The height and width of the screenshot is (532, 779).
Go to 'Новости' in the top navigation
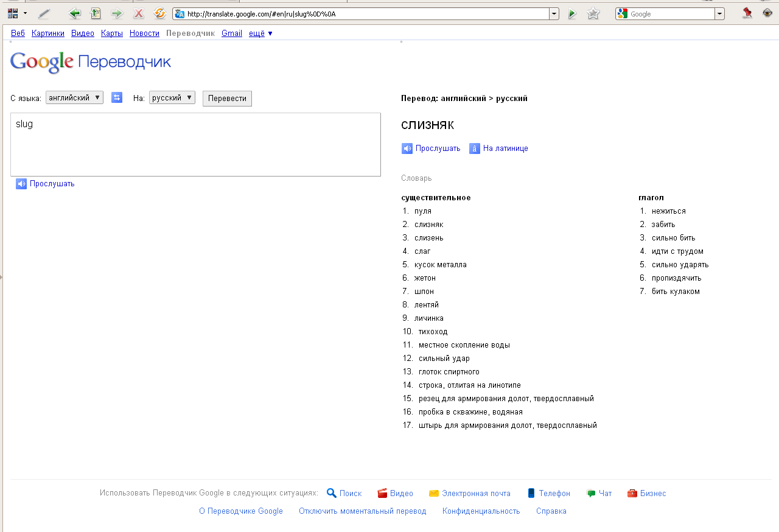pos(144,33)
